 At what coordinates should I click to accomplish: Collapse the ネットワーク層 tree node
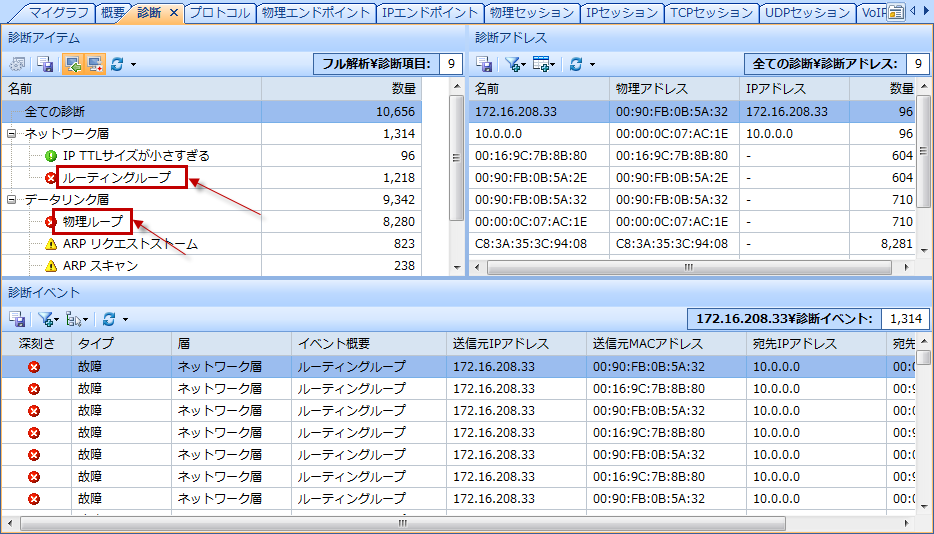(12, 134)
